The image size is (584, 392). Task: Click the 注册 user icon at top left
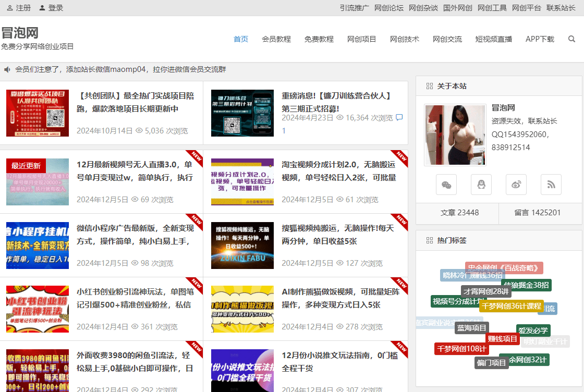[10, 8]
